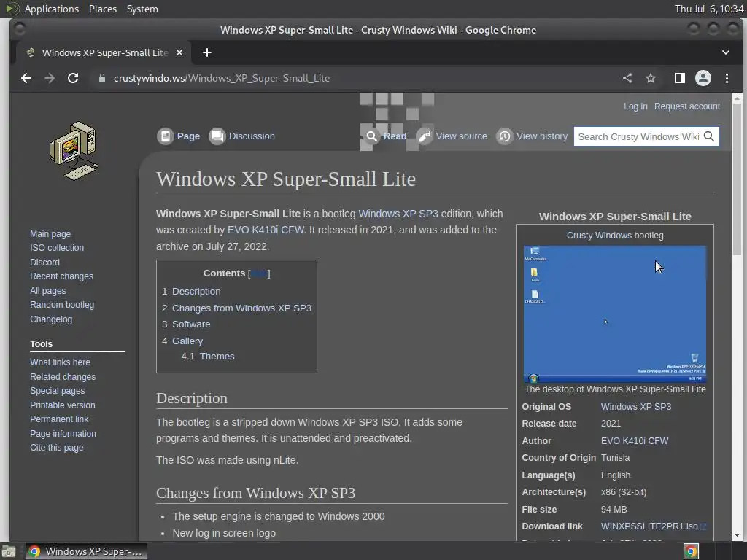This screenshot has height=560, width=747.
Task: Jump to 2 Changes from Windows XP SP3
Action: pyautogui.click(x=236, y=308)
